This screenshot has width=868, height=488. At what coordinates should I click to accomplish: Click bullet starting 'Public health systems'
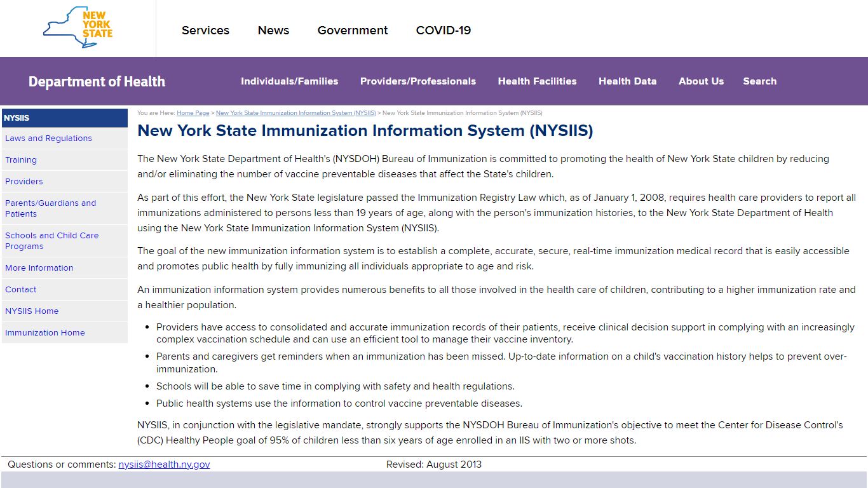click(339, 403)
